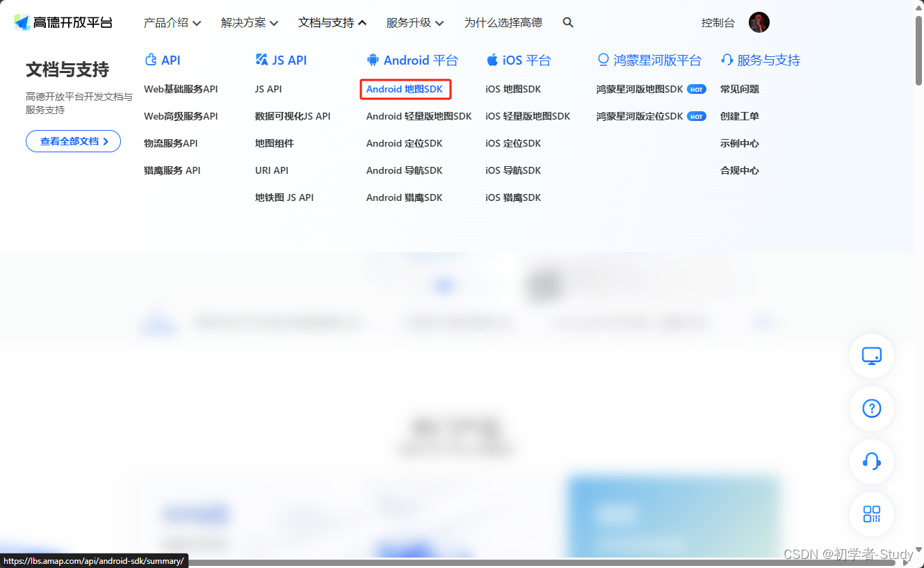Expand the 解决方案 dropdown
The image size is (924, 568).
click(250, 23)
